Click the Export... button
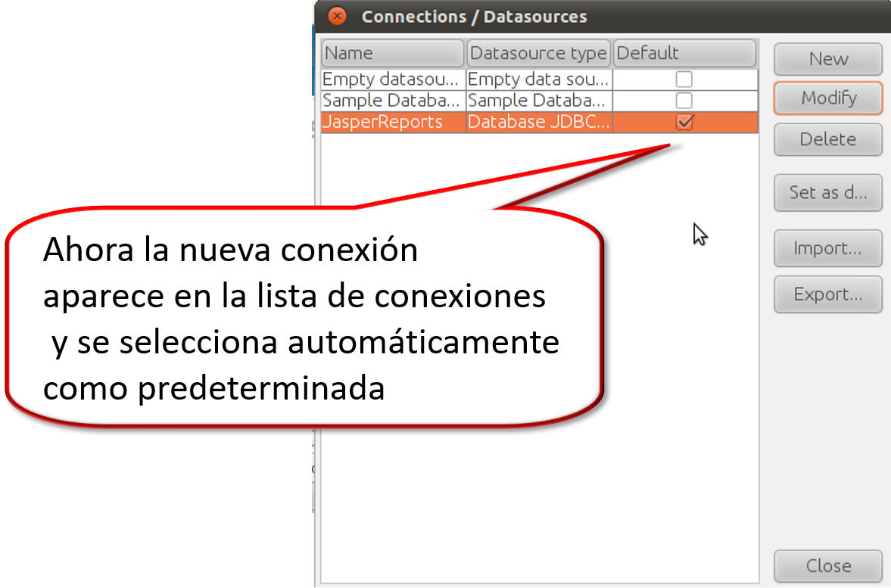The image size is (891, 588). (828, 294)
